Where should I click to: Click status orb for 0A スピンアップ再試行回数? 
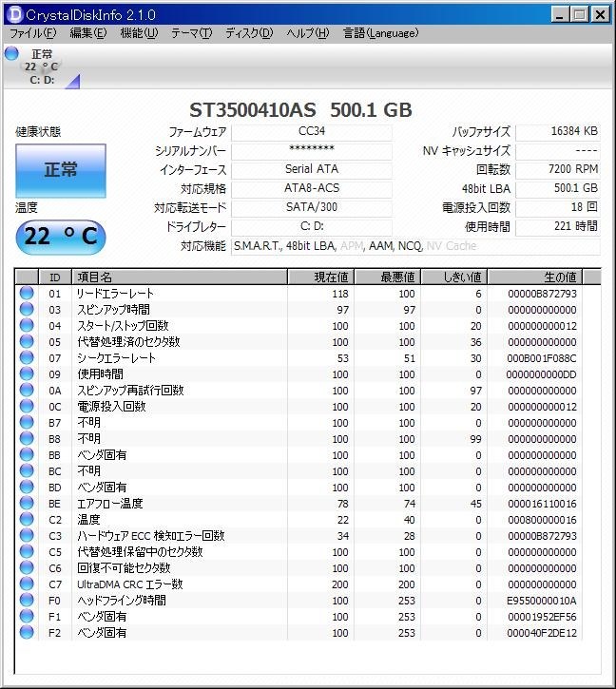pyautogui.click(x=27, y=391)
